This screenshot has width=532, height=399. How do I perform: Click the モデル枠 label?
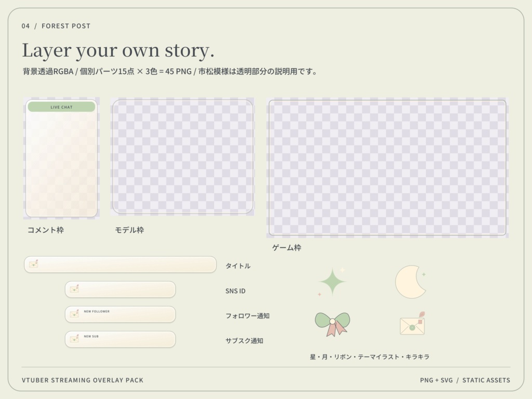pyautogui.click(x=129, y=230)
